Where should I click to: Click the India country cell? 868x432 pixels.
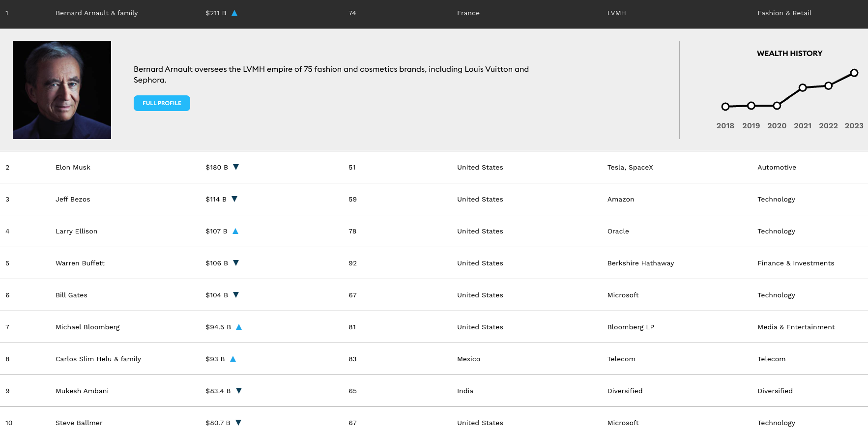[x=465, y=391]
